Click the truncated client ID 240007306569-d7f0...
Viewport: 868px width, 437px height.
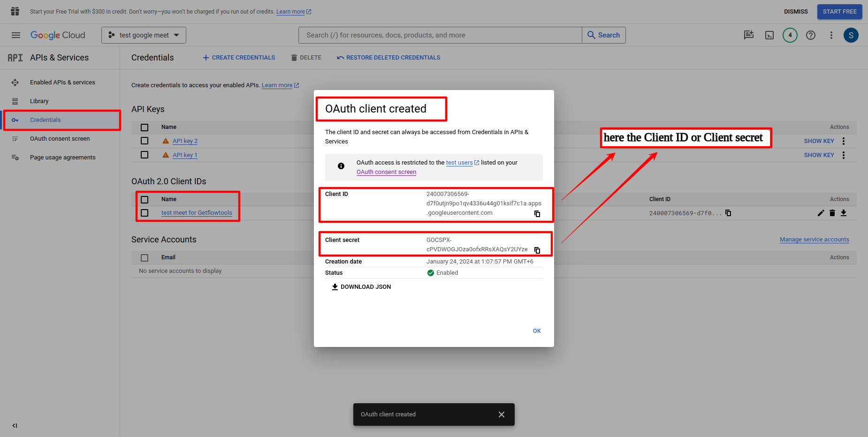pos(685,213)
